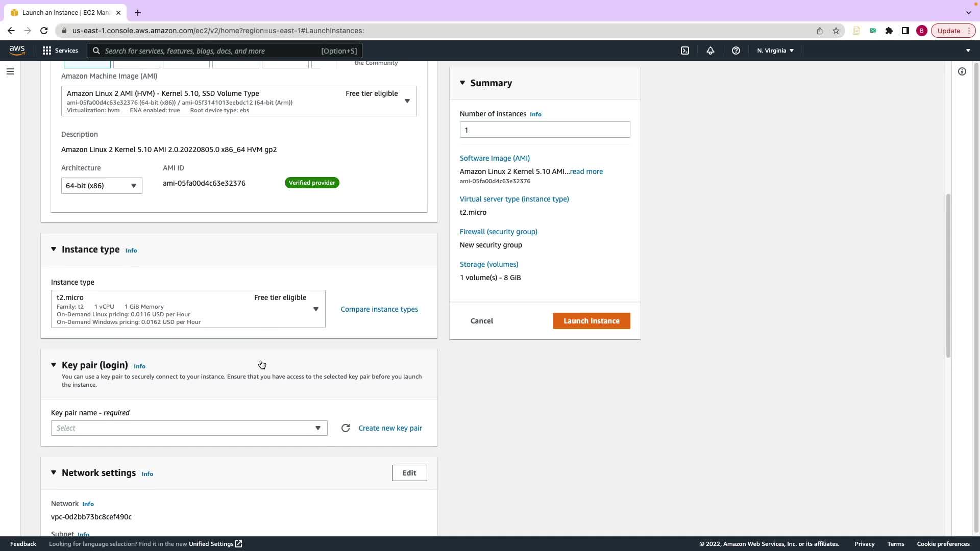Open the notifications bell icon
Viewport: 980px width, 551px height.
click(x=710, y=51)
